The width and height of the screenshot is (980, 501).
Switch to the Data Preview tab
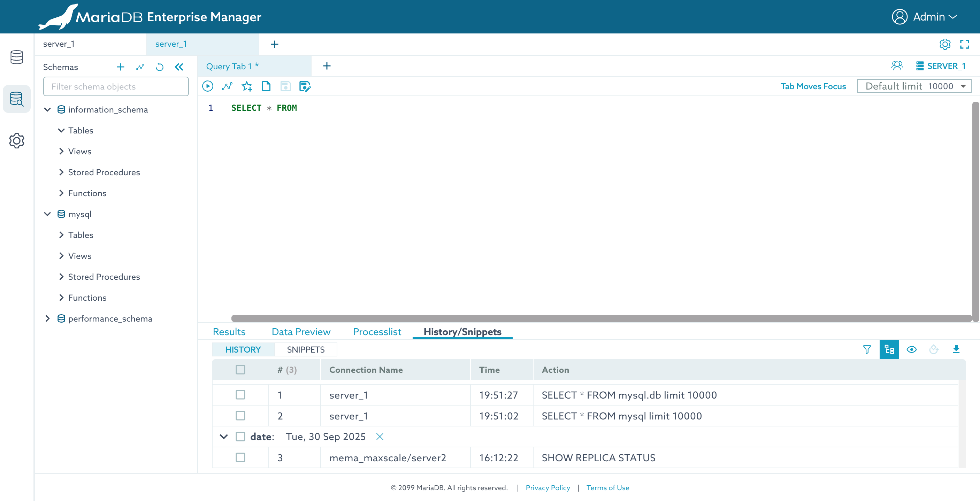point(301,332)
